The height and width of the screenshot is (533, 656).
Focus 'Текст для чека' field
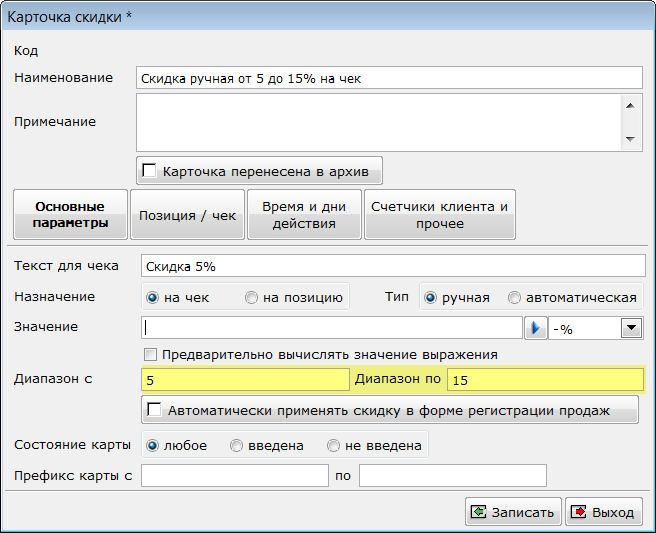pyautogui.click(x=393, y=266)
